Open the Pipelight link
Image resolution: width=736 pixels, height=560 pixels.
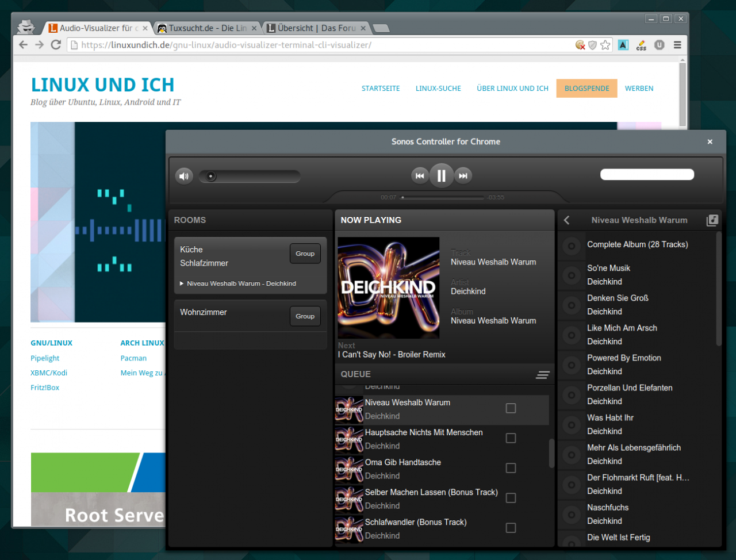point(45,358)
